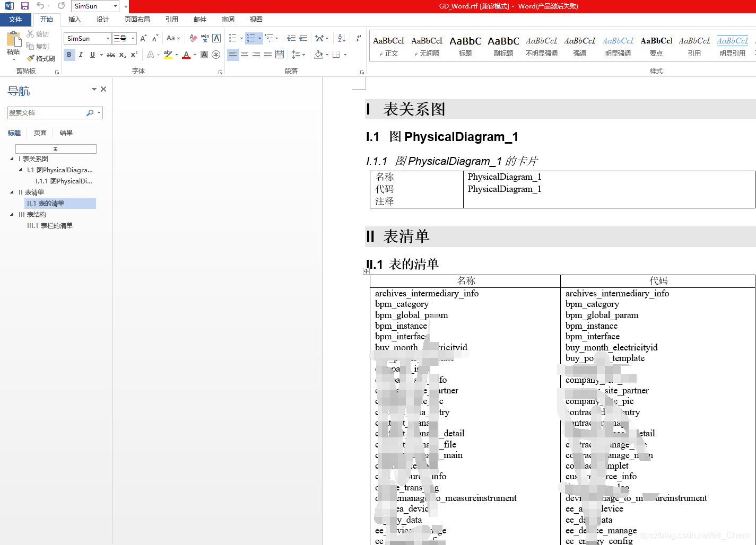Click the enclosed character (字) icon
Screen dimensions: 756x545
216,55
